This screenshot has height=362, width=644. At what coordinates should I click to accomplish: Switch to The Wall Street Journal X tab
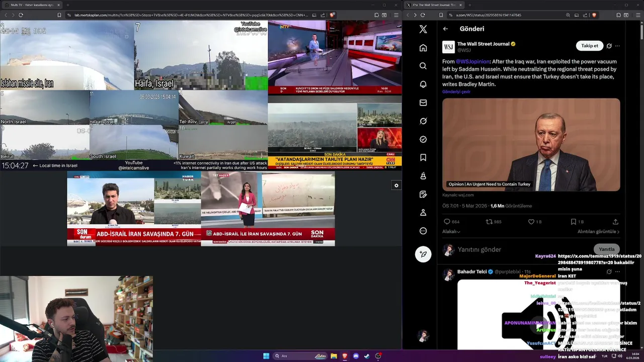tap(434, 5)
